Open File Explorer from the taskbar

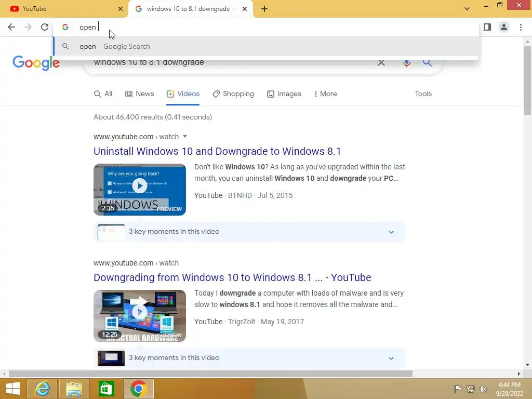[74, 389]
